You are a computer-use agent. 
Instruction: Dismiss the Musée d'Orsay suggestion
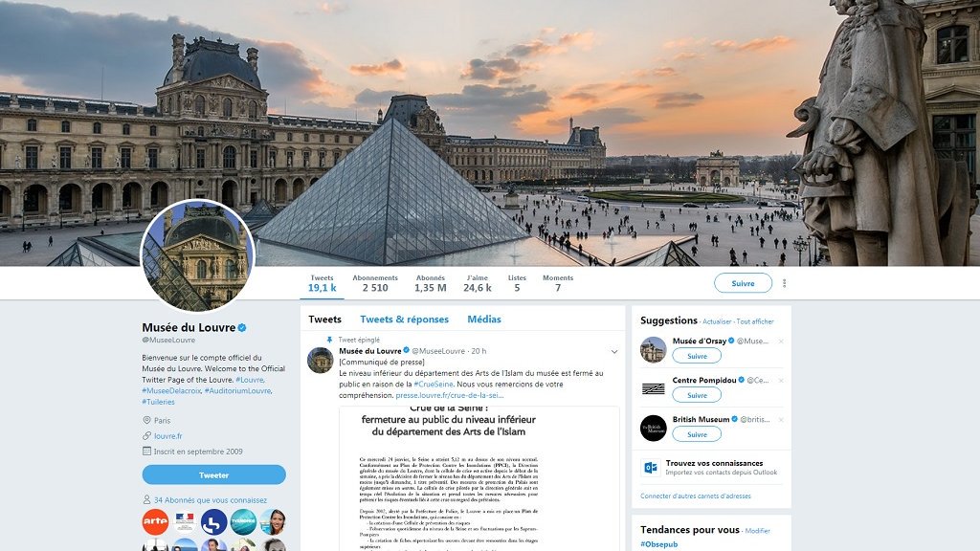781,342
